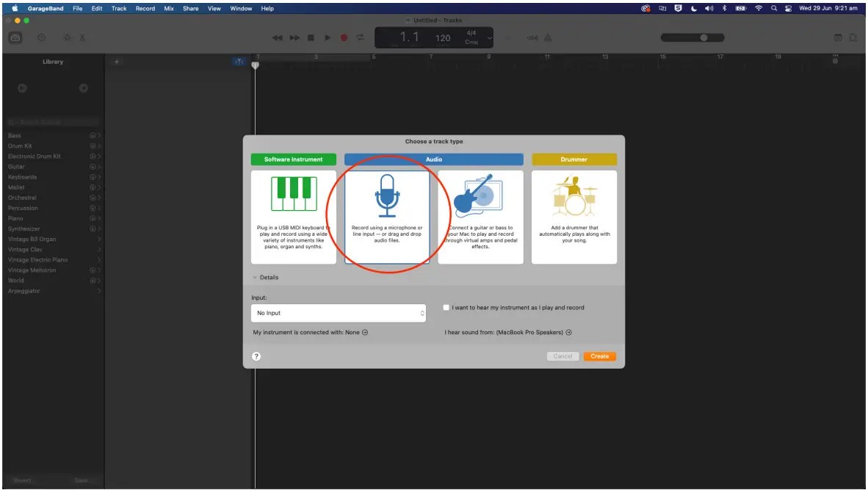Open Quick Help in the toolbar
Viewport: 868px width, 490px height.
click(x=41, y=37)
